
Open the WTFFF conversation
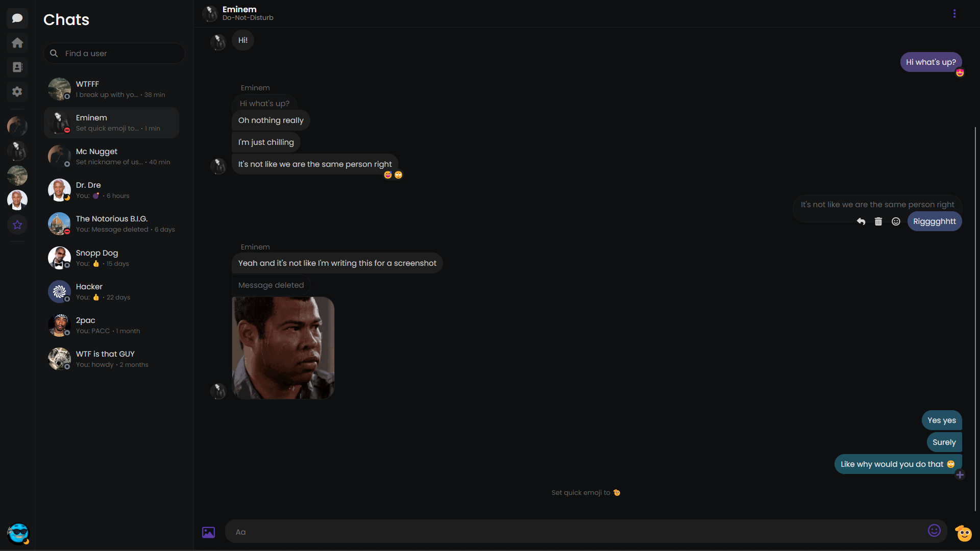[x=111, y=89]
